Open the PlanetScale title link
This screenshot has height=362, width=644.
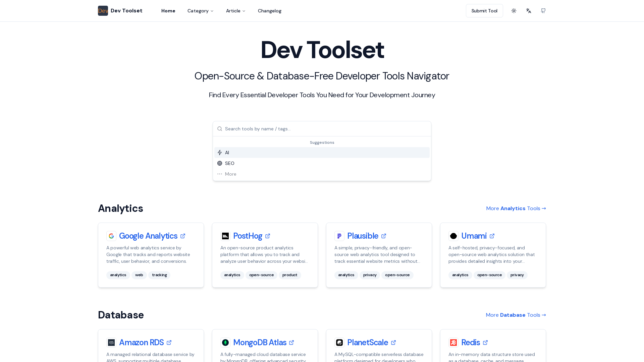click(x=368, y=343)
